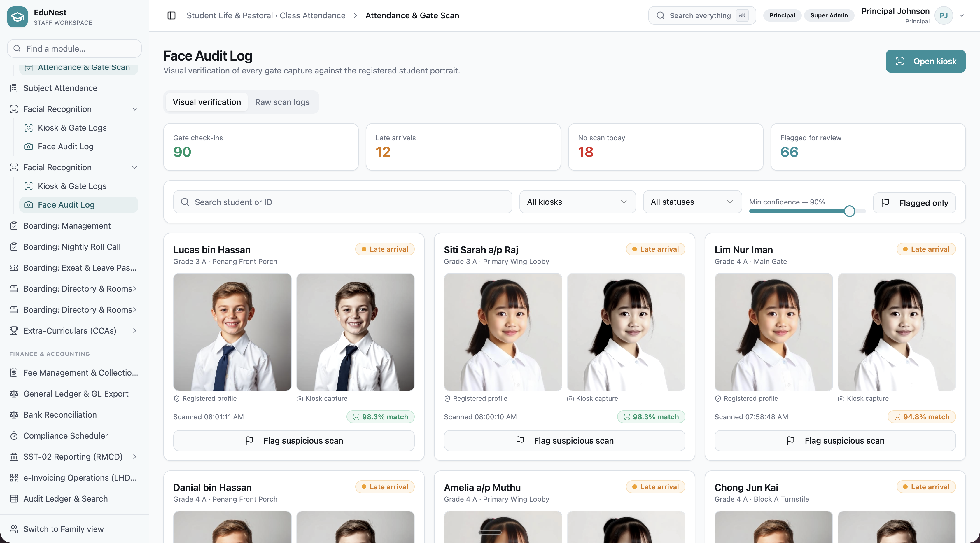Open account menu chevron beside PJ avatar
The width and height of the screenshot is (980, 543).
pos(962,15)
